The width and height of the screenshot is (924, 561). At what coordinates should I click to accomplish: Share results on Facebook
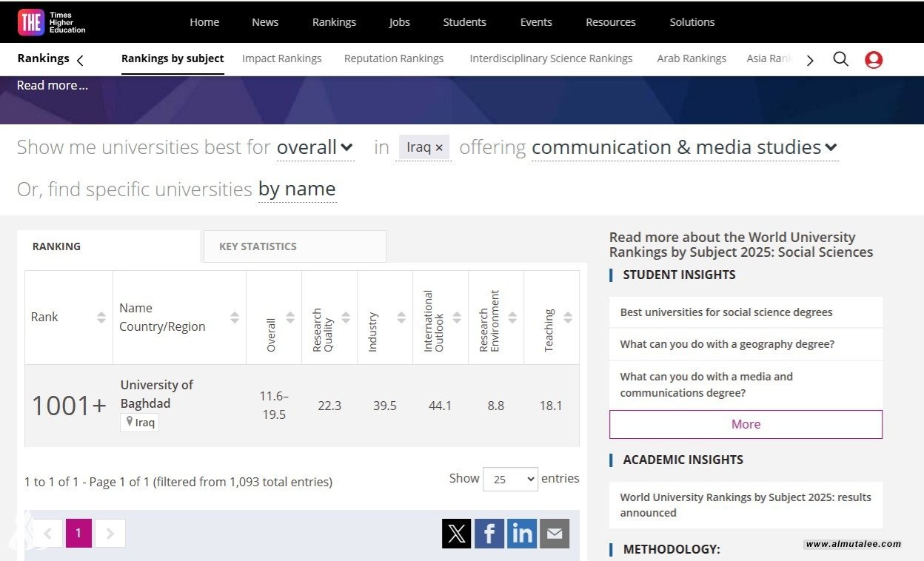[489, 534]
